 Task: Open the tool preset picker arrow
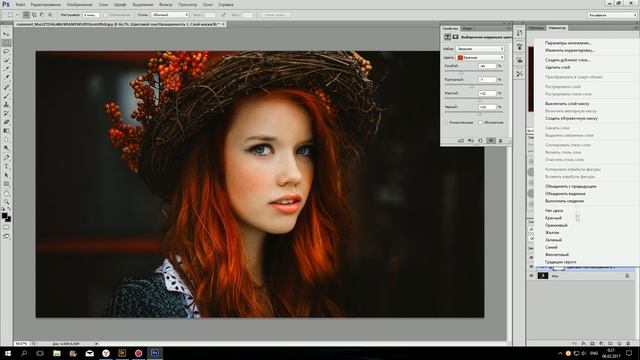tap(17, 15)
